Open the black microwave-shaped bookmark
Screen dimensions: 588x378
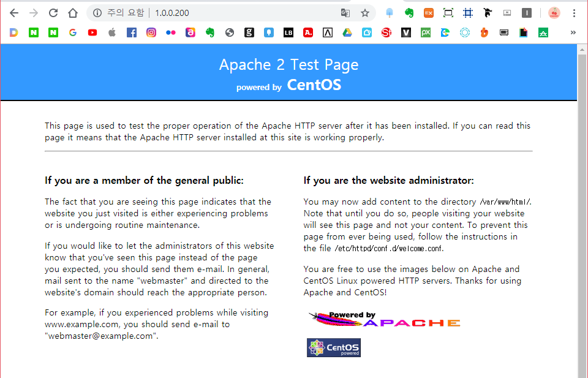(504, 32)
